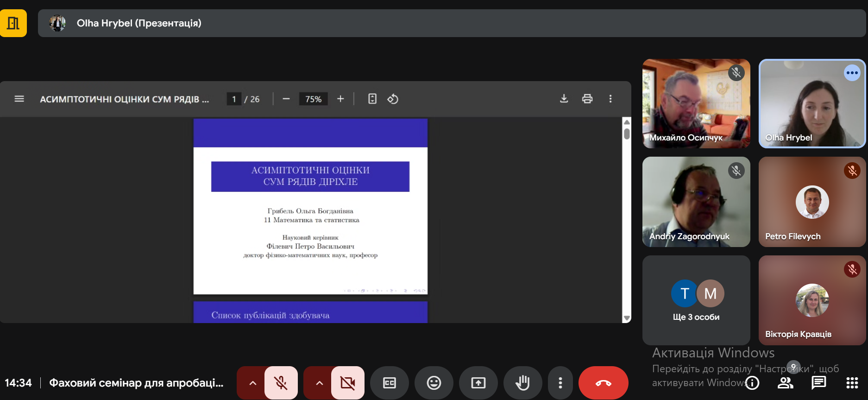This screenshot has width=868, height=400.
Task: Open the PDF sidebar hamburger menu
Action: [19, 99]
